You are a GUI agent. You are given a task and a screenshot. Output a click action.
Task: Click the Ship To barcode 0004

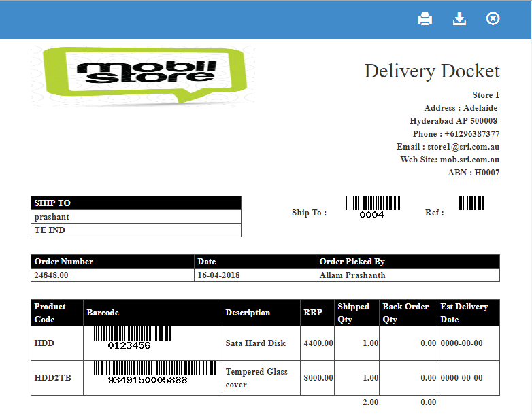(x=373, y=207)
